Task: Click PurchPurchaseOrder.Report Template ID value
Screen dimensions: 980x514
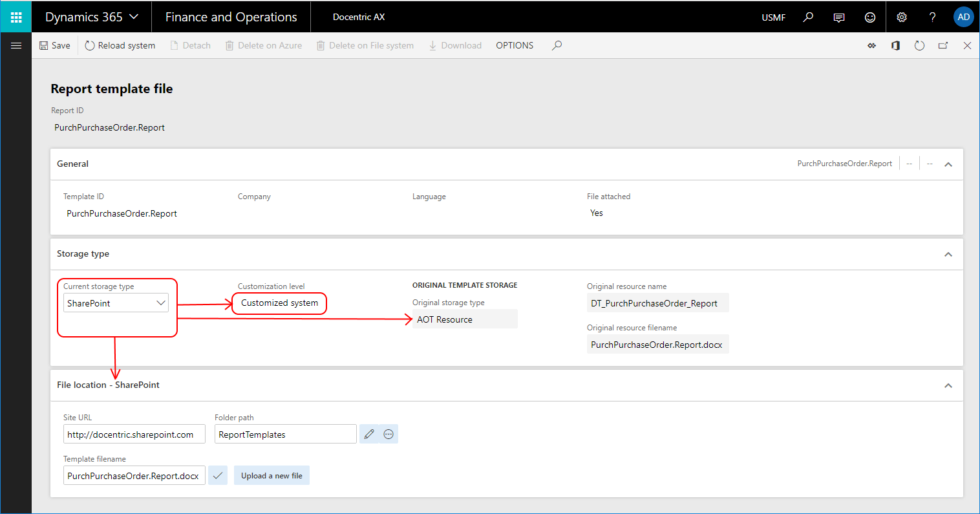Action: tap(122, 213)
